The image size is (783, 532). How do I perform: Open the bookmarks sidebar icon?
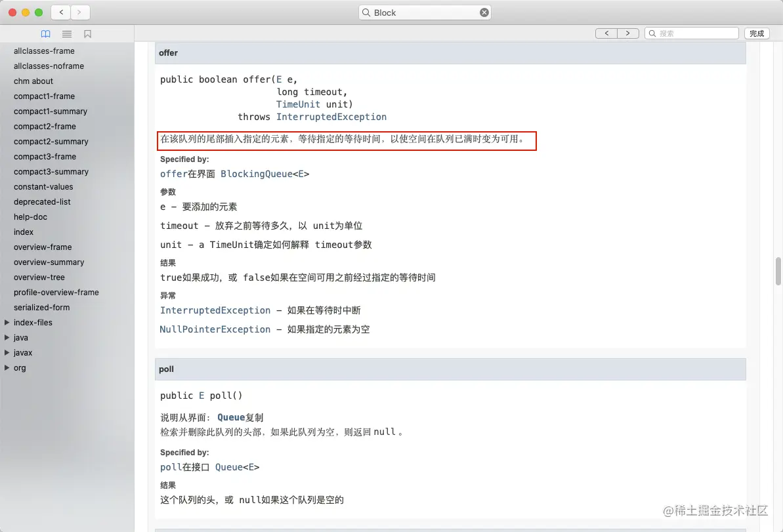coord(88,34)
